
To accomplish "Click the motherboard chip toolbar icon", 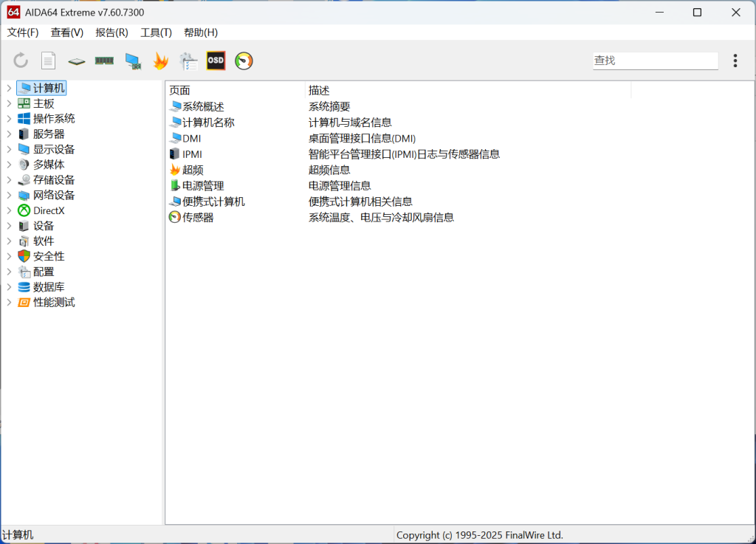I will coord(76,61).
